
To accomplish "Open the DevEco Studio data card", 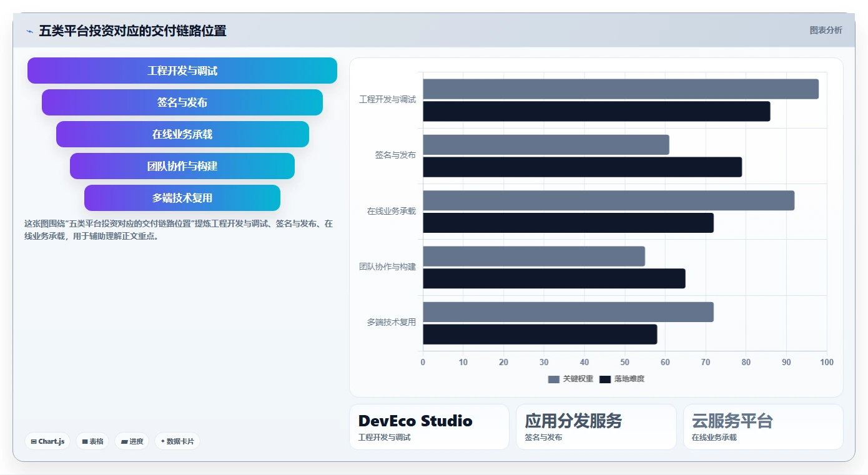I will [x=429, y=427].
